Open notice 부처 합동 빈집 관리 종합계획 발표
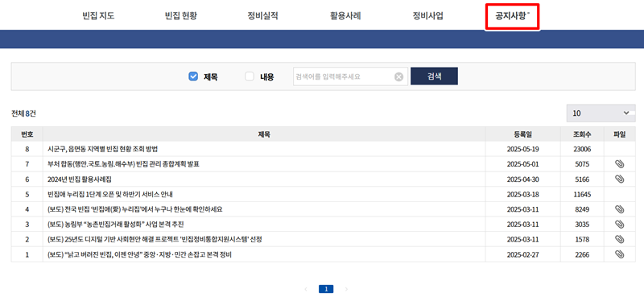 pyautogui.click(x=123, y=164)
